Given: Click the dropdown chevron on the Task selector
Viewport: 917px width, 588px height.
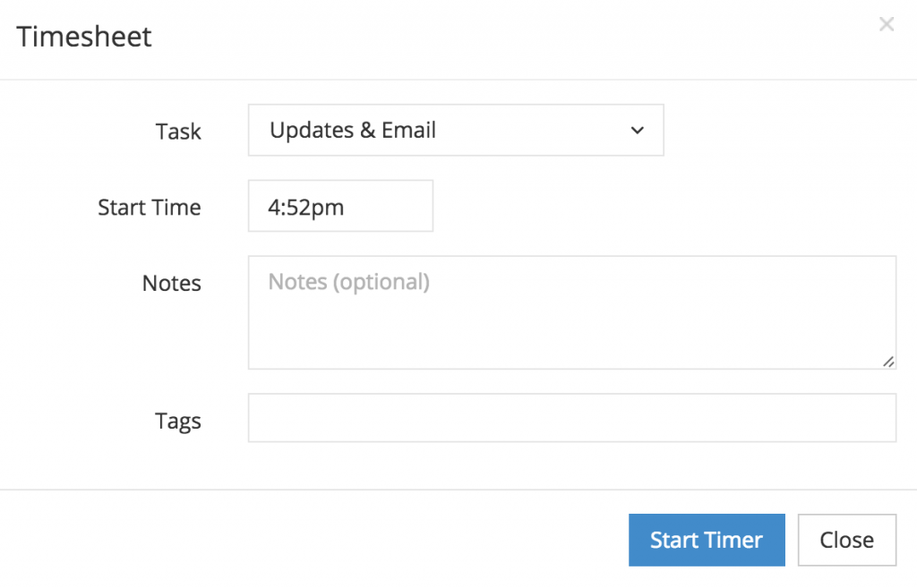Looking at the screenshot, I should coord(637,130).
